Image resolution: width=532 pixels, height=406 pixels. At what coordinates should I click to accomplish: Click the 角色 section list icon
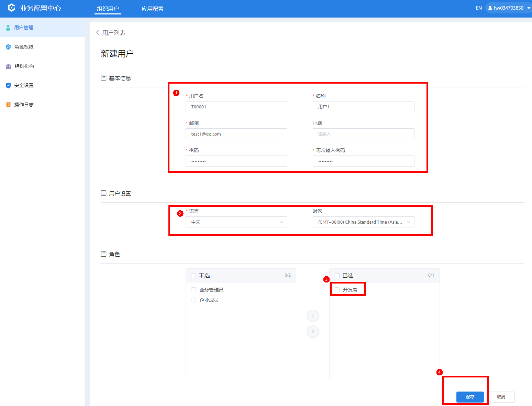point(103,254)
